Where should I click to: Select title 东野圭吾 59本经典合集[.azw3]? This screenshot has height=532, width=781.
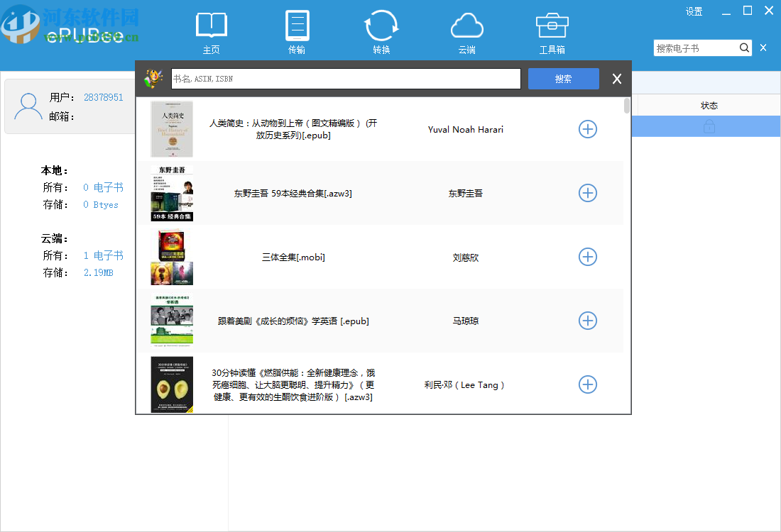pyautogui.click(x=293, y=193)
